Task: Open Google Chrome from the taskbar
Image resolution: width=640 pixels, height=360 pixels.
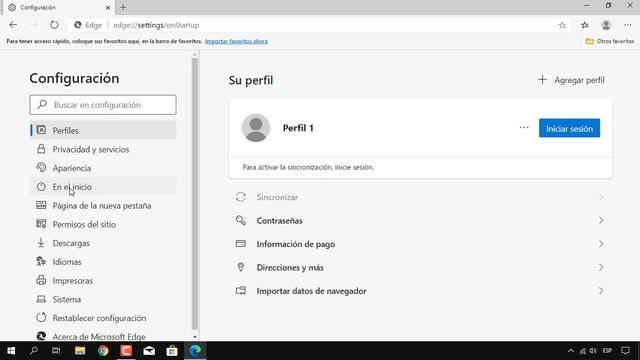Action: (x=103, y=351)
